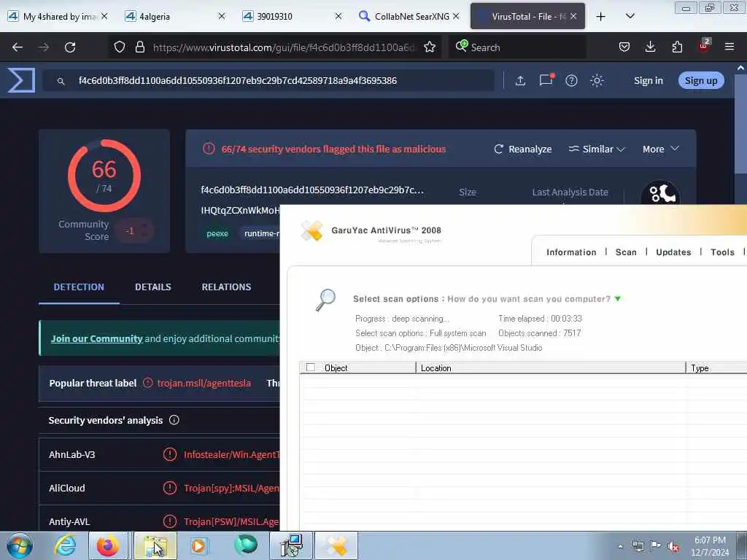Click the info icon beside Security vendors' analysis
The width and height of the screenshot is (747, 560).
(x=174, y=420)
